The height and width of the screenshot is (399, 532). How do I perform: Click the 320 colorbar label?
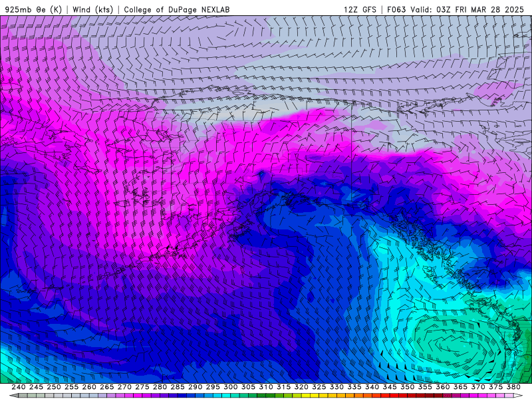coord(301,387)
